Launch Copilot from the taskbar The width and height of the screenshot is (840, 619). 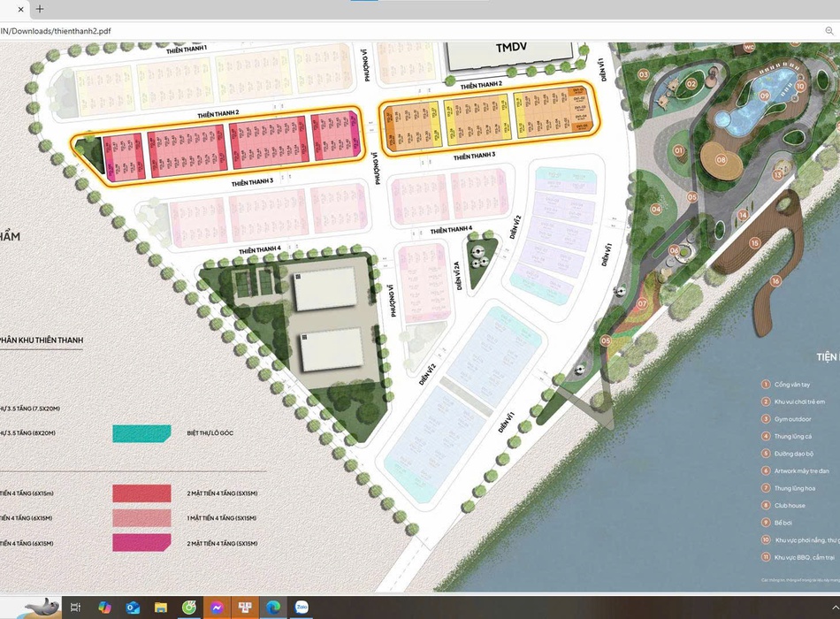[x=104, y=608]
